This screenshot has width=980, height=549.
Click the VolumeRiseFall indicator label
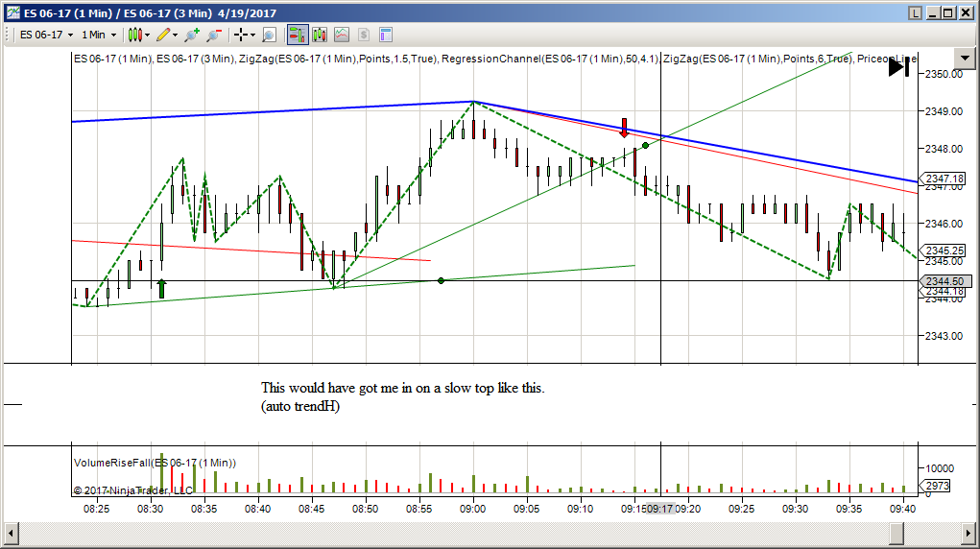(155, 463)
